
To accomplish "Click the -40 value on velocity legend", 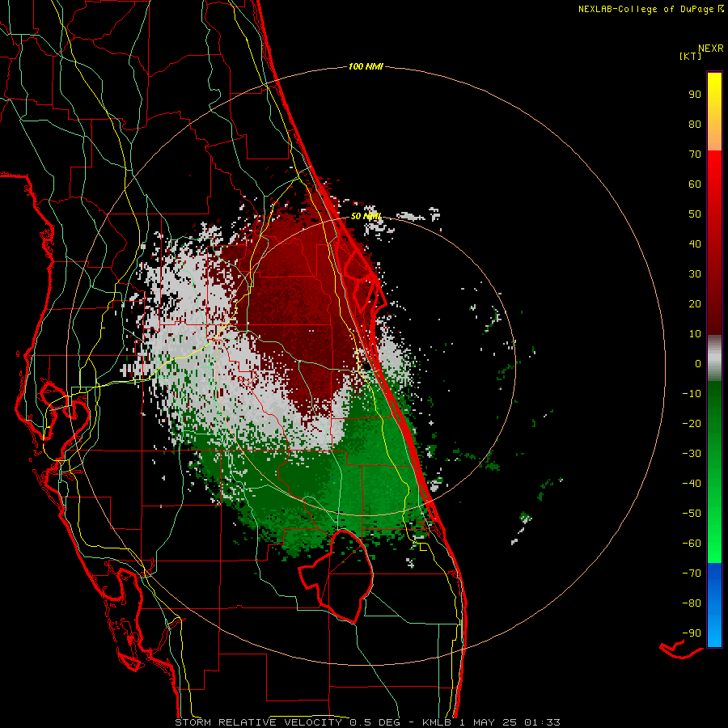I will click(x=692, y=484).
